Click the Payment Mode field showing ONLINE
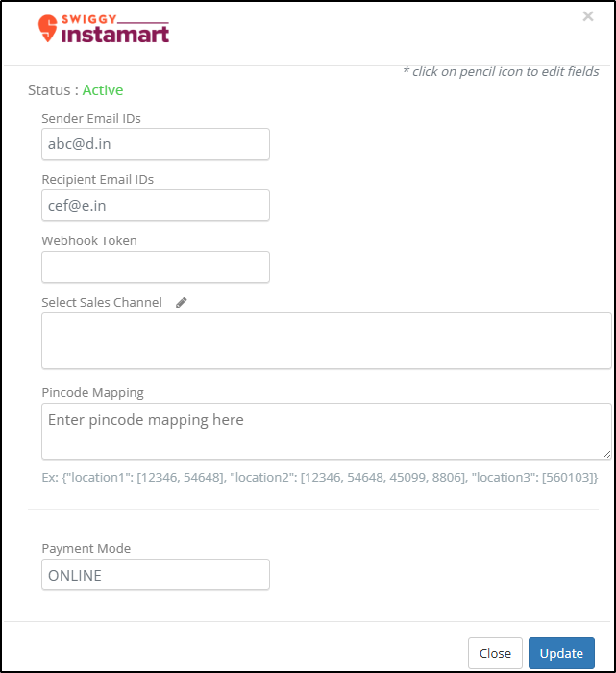616x673 pixels. [x=155, y=575]
